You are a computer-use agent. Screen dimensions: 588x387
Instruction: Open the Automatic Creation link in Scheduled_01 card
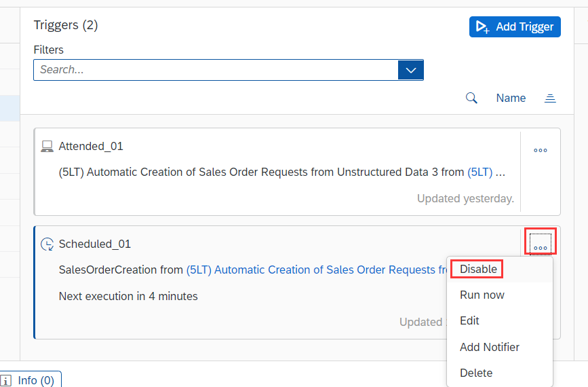pyautogui.click(x=317, y=270)
